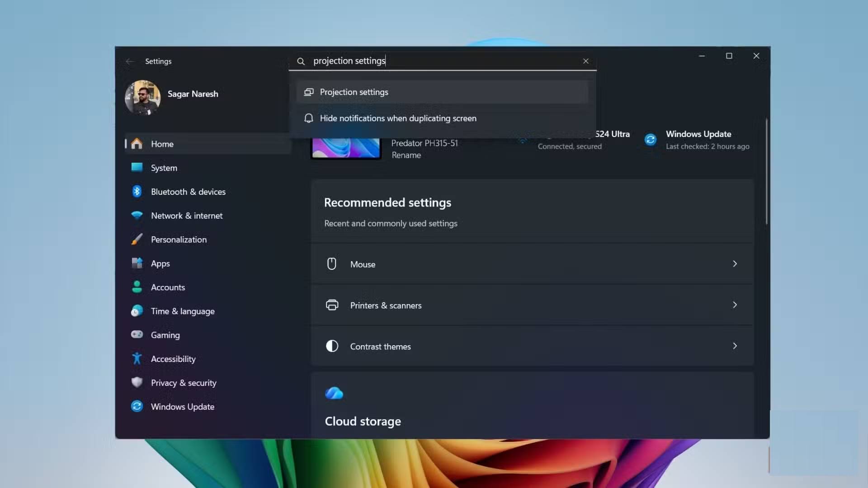Click the Gaming controller icon
The width and height of the screenshot is (868, 488).
pyautogui.click(x=137, y=335)
